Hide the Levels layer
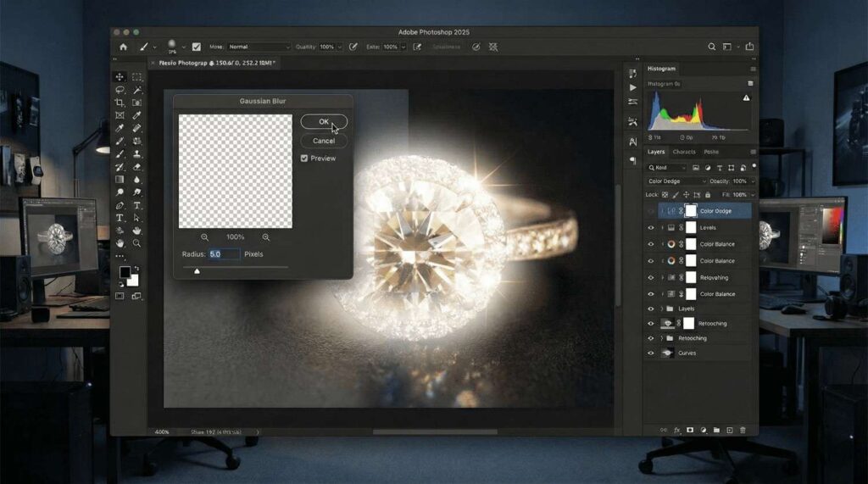The width and height of the screenshot is (868, 484). click(651, 228)
